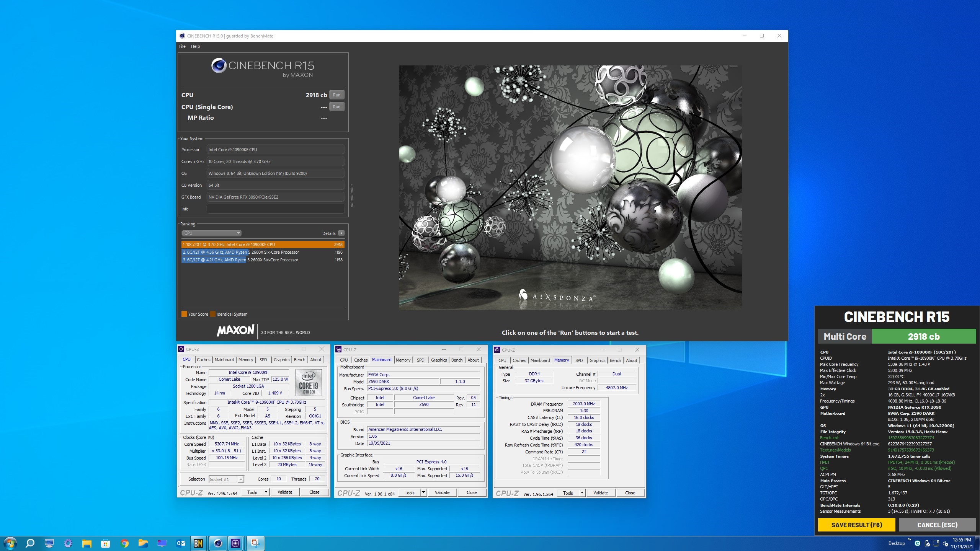Screen dimensions: 980x551
Task: Open BenchMate from the taskbar
Action: (198, 543)
